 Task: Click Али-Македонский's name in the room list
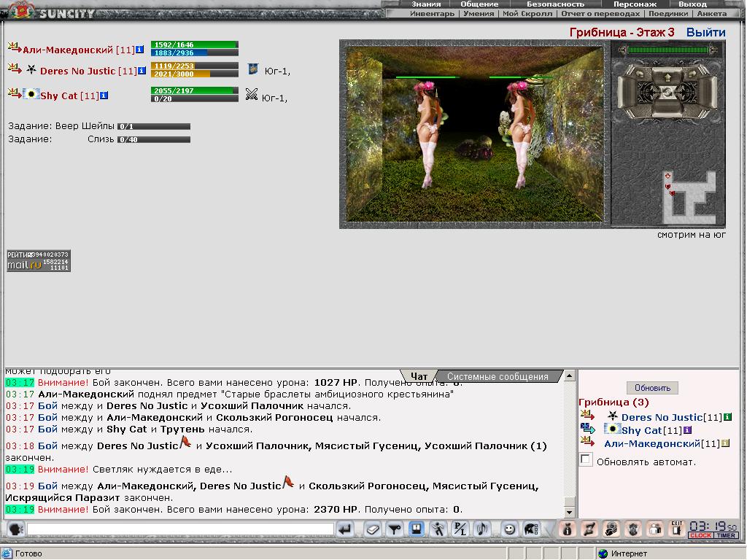tap(652, 443)
